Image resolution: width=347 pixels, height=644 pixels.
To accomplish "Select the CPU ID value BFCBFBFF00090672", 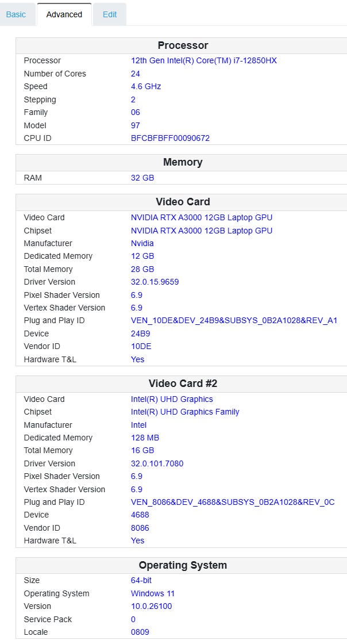I will pos(170,138).
